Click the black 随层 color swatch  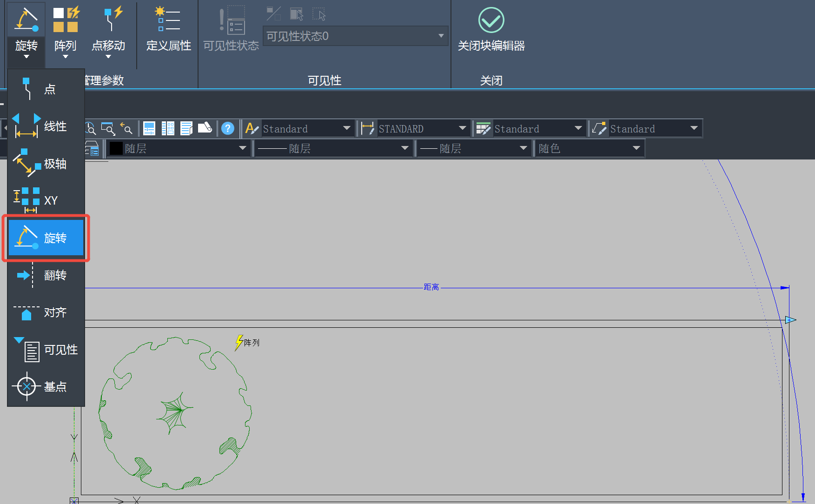pyautogui.click(x=116, y=148)
